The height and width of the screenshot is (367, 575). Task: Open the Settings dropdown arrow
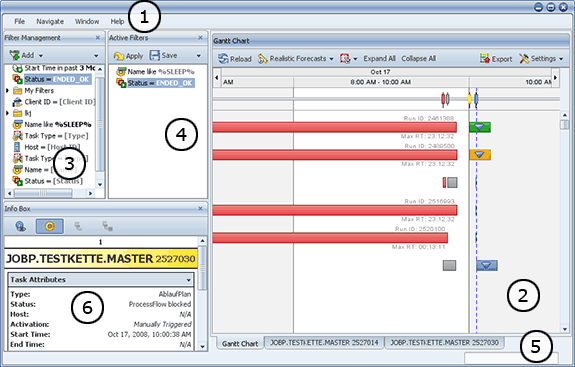[x=561, y=59]
